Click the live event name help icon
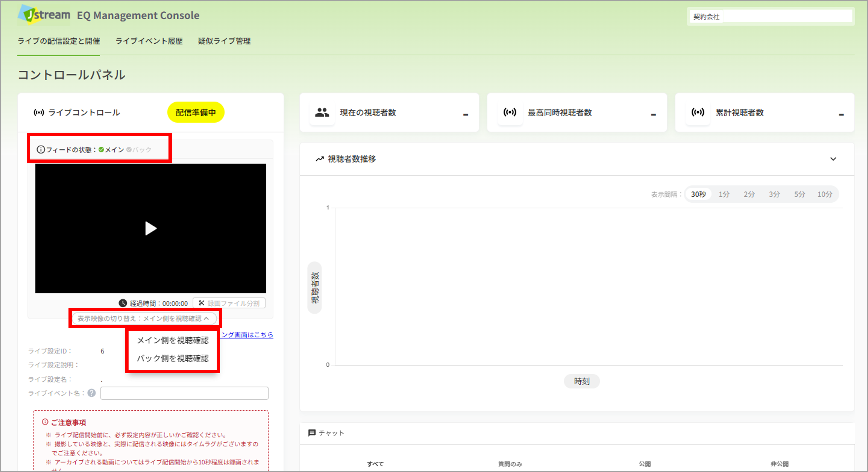The width and height of the screenshot is (868, 472). (91, 393)
